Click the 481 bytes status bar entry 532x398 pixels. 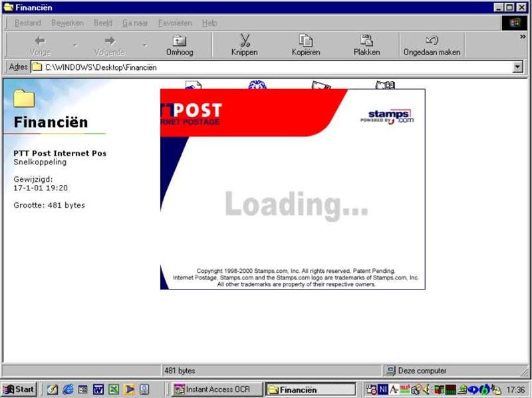(180, 371)
